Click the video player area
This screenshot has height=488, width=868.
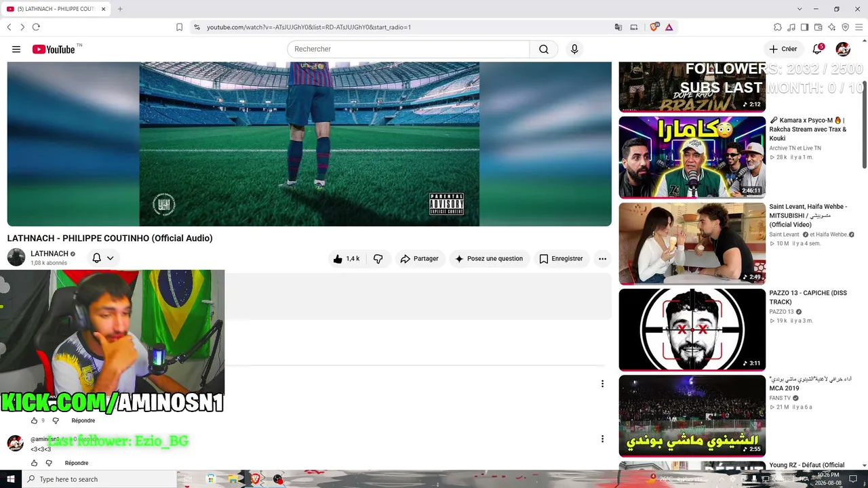309,144
